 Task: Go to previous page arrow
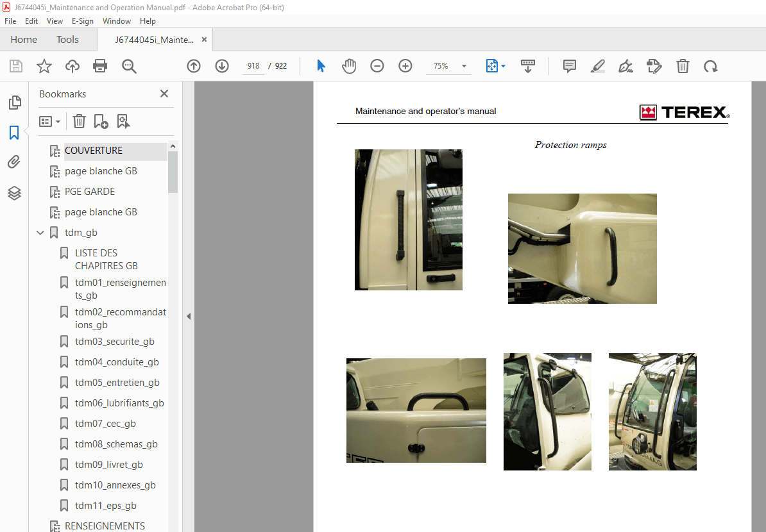[x=194, y=66]
